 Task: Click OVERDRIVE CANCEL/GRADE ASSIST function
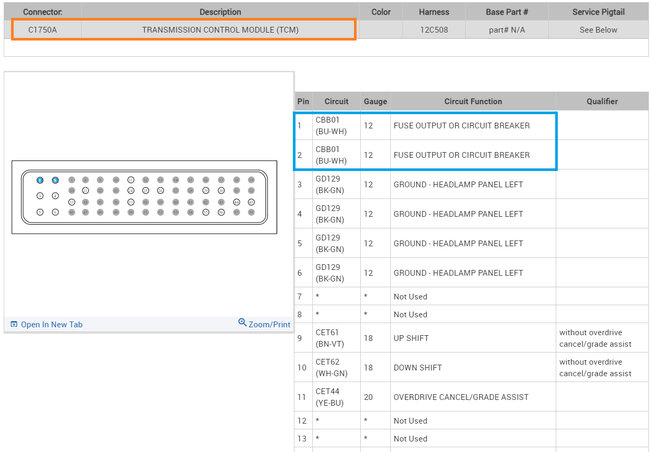(461, 397)
